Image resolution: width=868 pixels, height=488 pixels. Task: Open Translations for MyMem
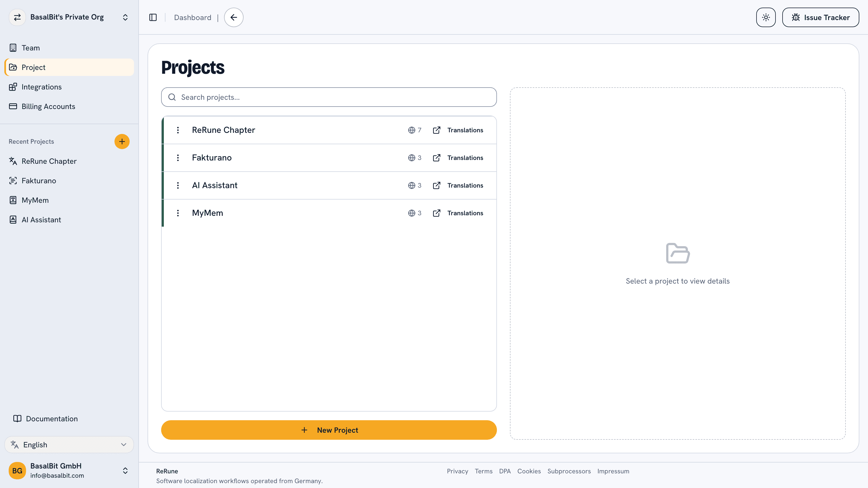(458, 213)
